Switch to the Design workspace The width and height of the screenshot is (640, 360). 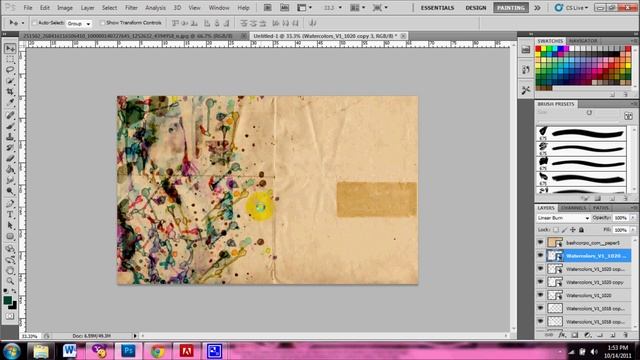tap(476, 8)
